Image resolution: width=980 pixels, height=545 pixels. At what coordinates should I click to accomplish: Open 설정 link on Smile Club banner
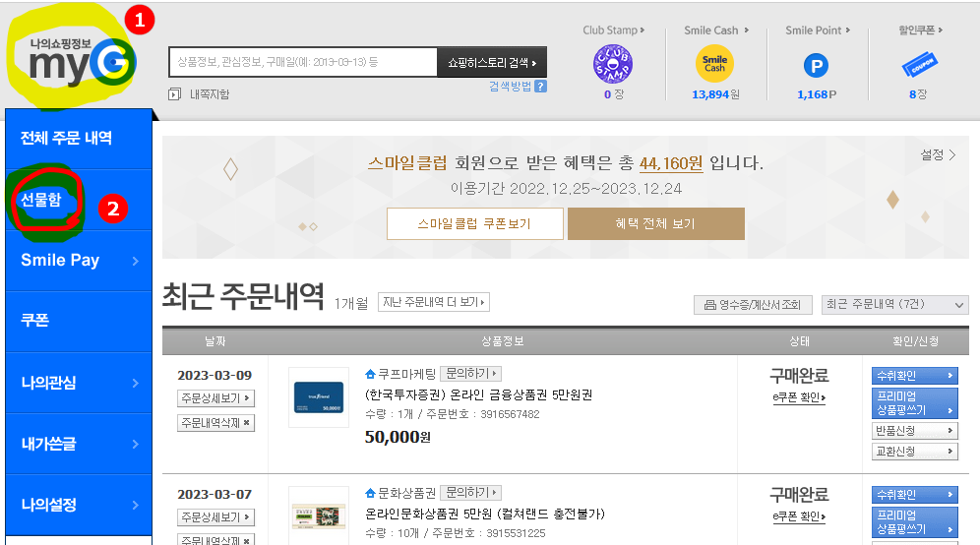coord(938,154)
